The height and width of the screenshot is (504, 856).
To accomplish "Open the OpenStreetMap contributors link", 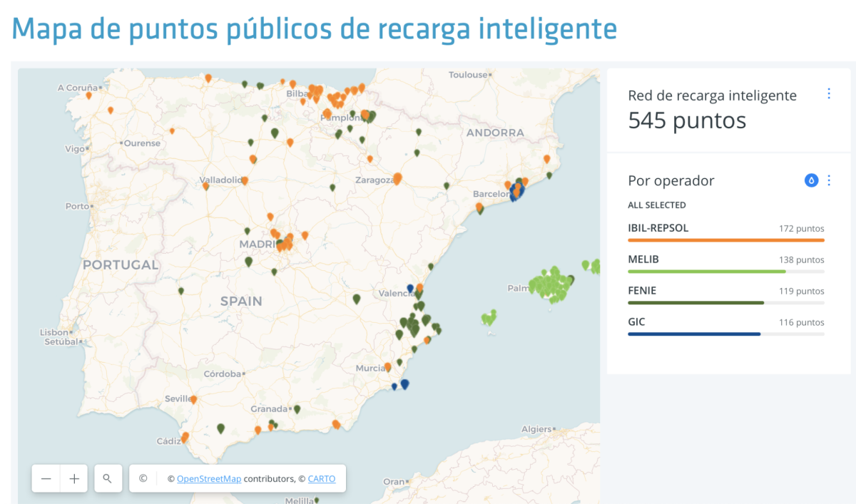I will (x=209, y=478).
